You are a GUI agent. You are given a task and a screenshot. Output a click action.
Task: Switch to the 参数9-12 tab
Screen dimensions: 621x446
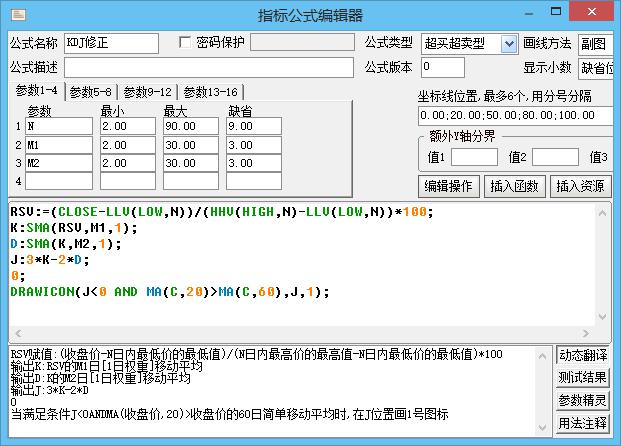pyautogui.click(x=148, y=92)
